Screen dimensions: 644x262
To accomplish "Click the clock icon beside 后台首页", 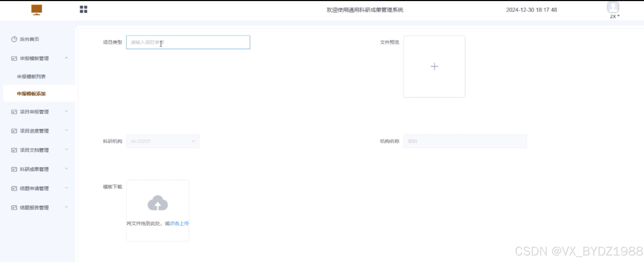I will (x=14, y=39).
